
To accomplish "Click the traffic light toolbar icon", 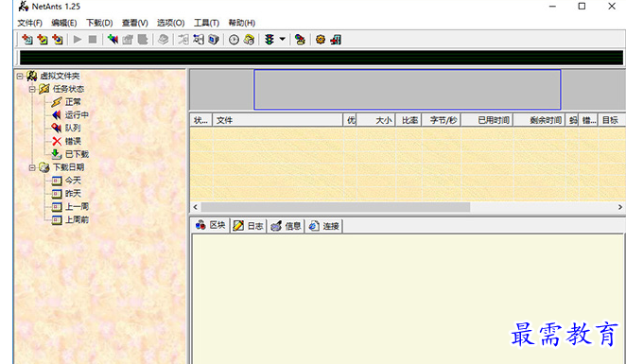I will click(x=270, y=40).
